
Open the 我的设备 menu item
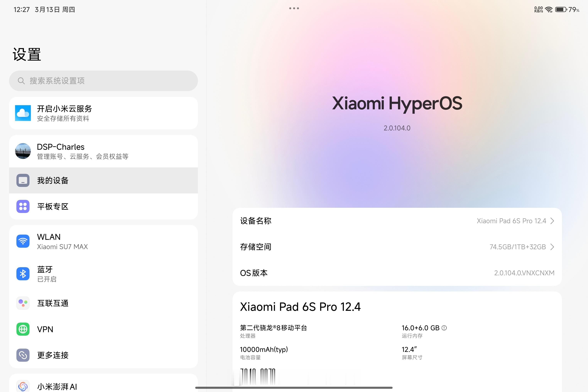coord(104,180)
